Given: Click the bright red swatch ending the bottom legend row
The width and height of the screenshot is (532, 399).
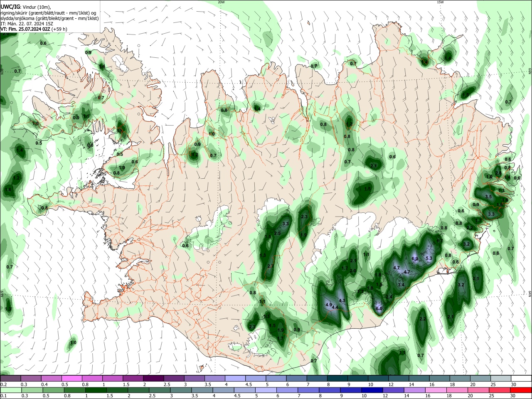Looking at the screenshot, I should 521,390.
